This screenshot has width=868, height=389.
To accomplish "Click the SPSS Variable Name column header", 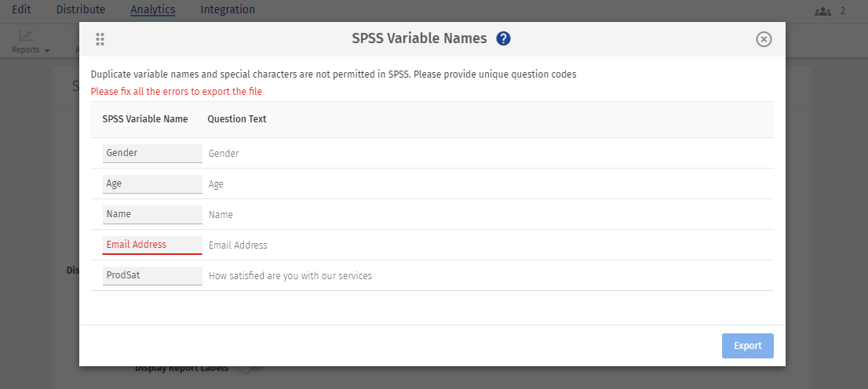I will (x=145, y=119).
